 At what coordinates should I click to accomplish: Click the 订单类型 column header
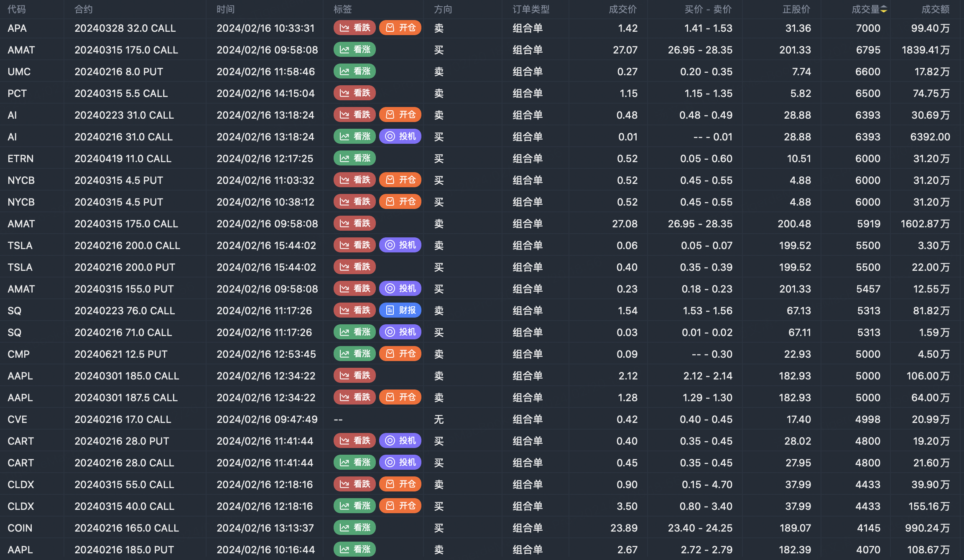pyautogui.click(x=531, y=10)
